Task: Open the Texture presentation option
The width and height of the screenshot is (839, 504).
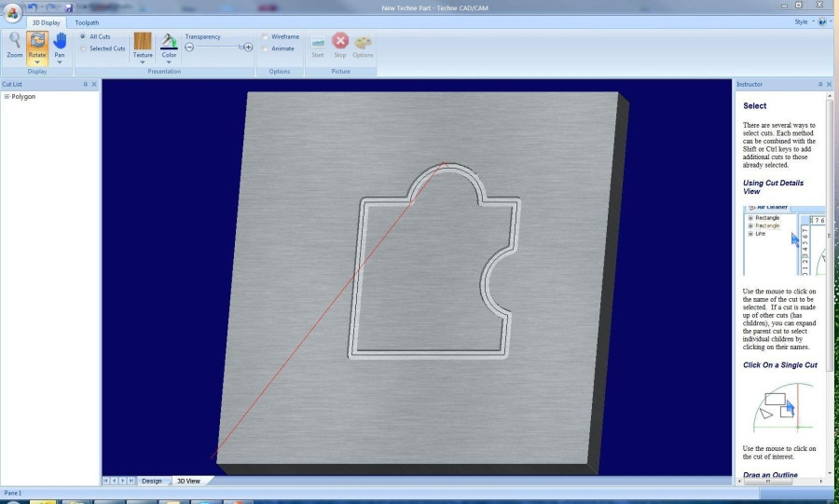Action: 143,45
